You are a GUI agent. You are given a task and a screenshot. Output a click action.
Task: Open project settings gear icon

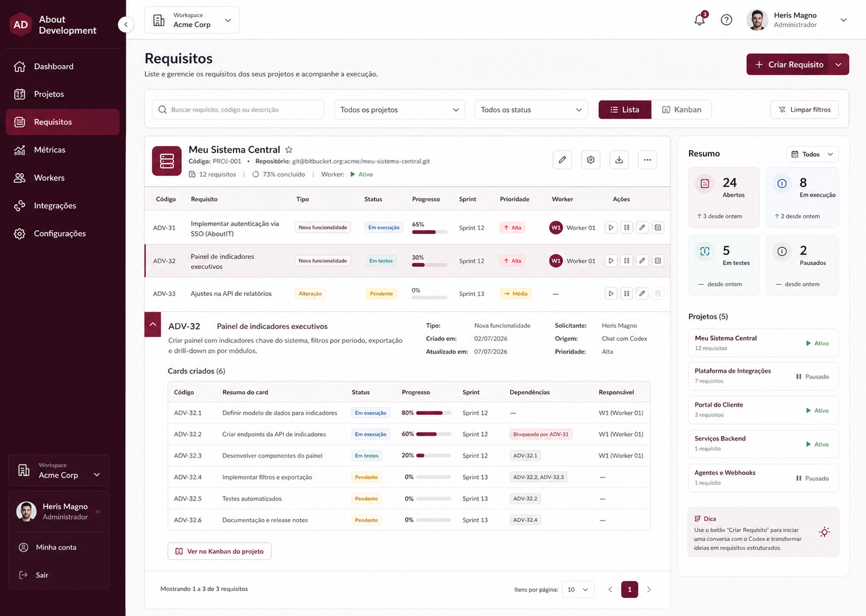[591, 160]
